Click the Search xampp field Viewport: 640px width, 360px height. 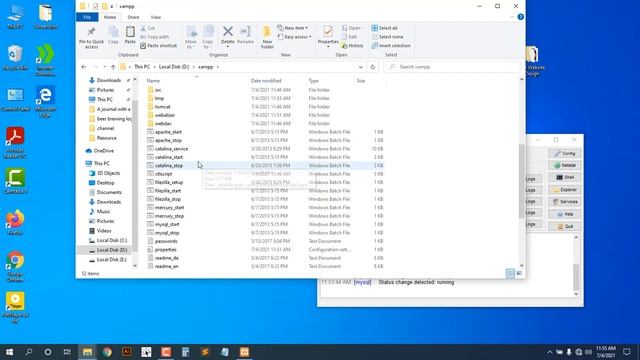coord(452,67)
